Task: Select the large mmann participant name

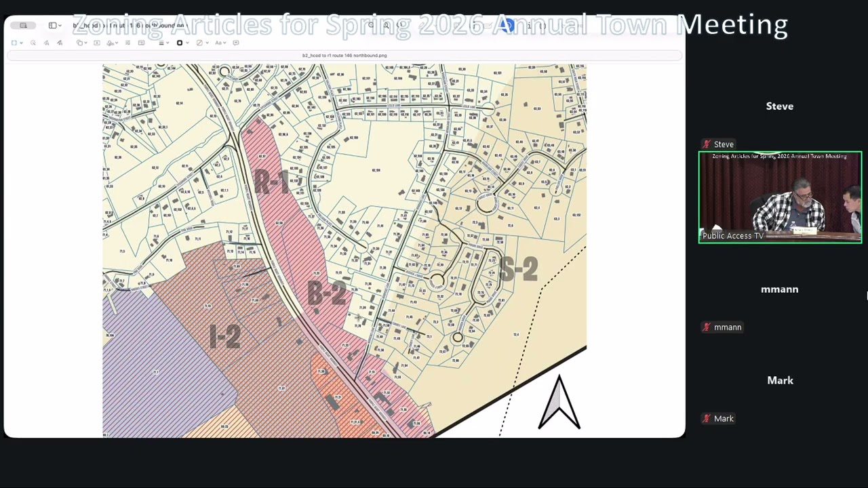Action: 780,289
